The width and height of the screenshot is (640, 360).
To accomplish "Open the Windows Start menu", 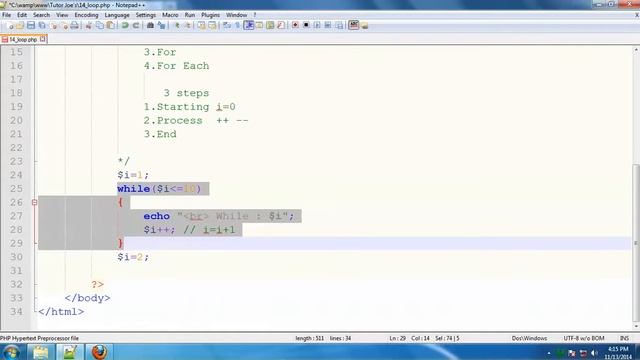I will (x=11, y=352).
